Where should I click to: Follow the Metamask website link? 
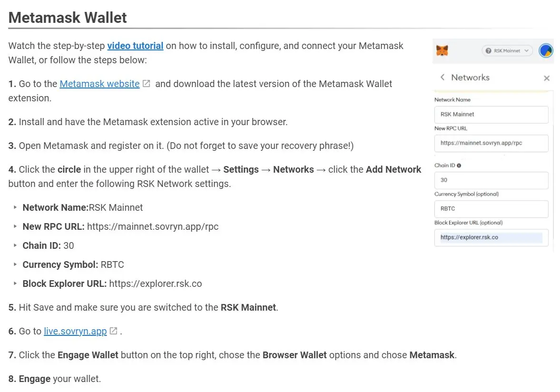tap(99, 84)
